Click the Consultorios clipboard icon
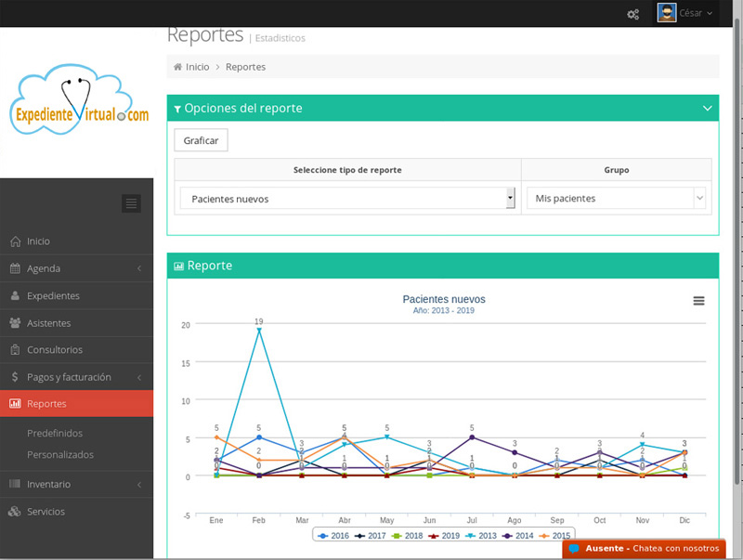The height and width of the screenshot is (560, 743). click(x=15, y=349)
